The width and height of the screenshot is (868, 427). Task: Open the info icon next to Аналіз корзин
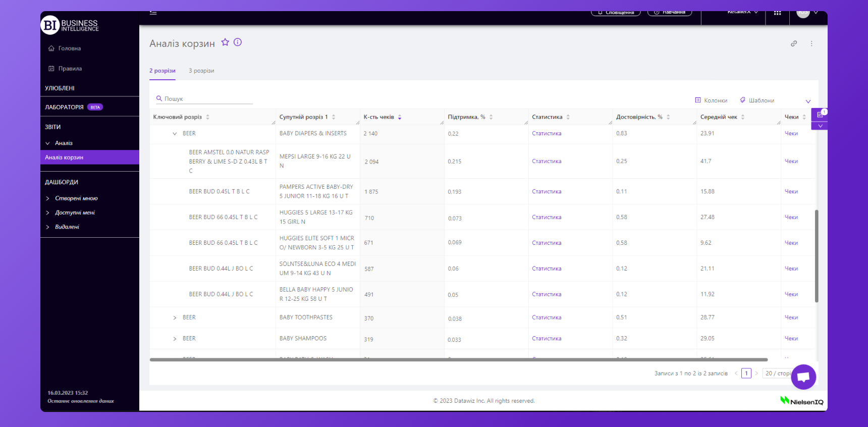point(238,42)
